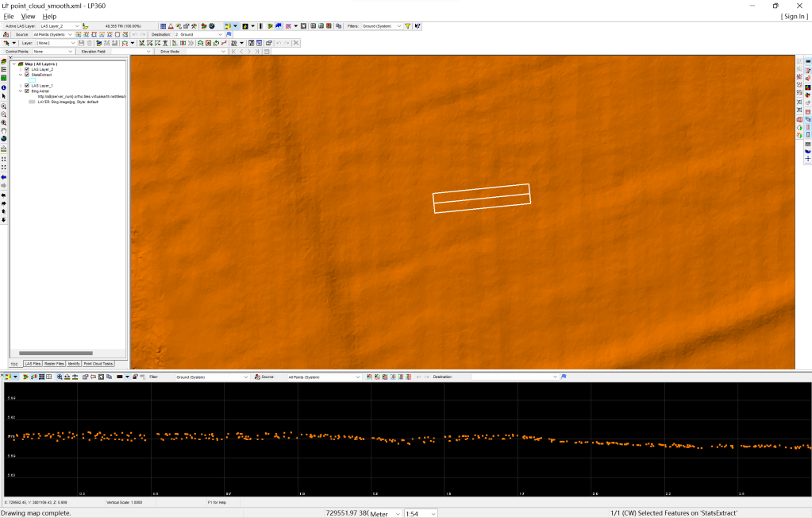Click the yellow filter funnel icon
The height and width of the screenshot is (518, 812).
(x=408, y=26)
